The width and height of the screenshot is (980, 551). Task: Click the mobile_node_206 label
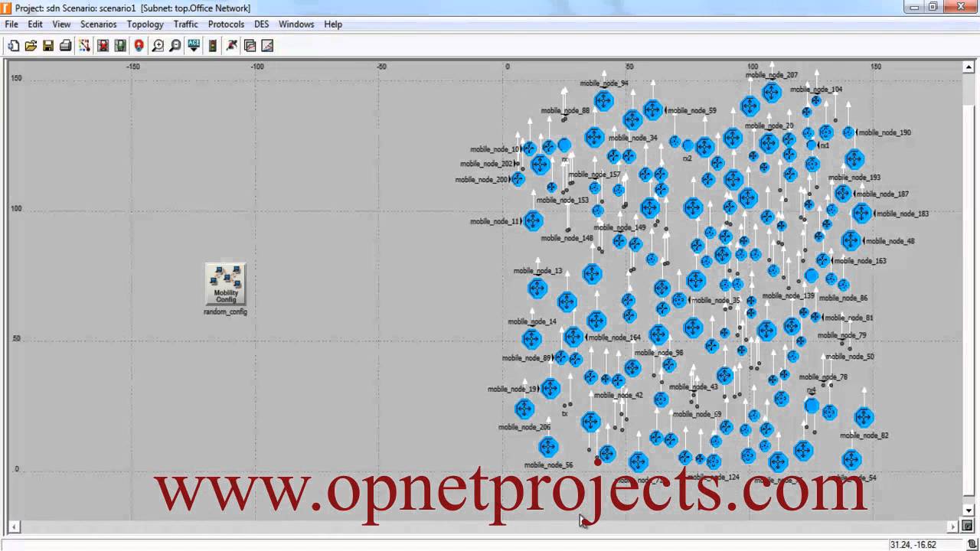point(524,428)
